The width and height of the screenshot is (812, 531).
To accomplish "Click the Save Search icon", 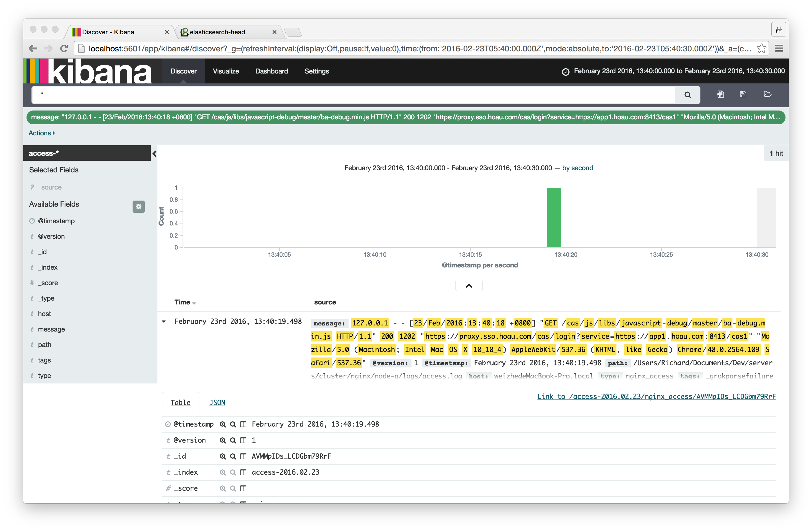I will pyautogui.click(x=743, y=94).
